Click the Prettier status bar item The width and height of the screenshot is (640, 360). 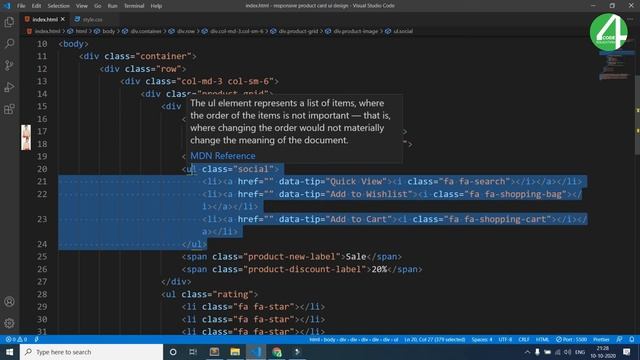point(601,339)
